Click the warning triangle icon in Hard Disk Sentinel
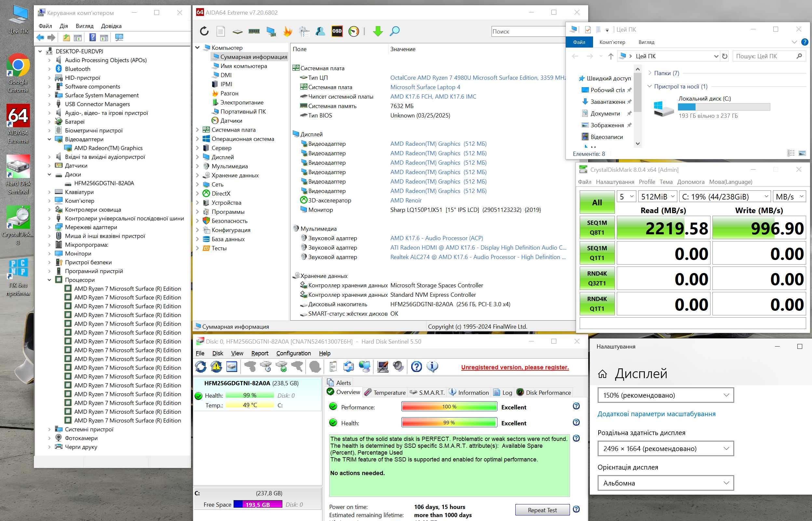The width and height of the screenshot is (812, 521). coord(216,366)
